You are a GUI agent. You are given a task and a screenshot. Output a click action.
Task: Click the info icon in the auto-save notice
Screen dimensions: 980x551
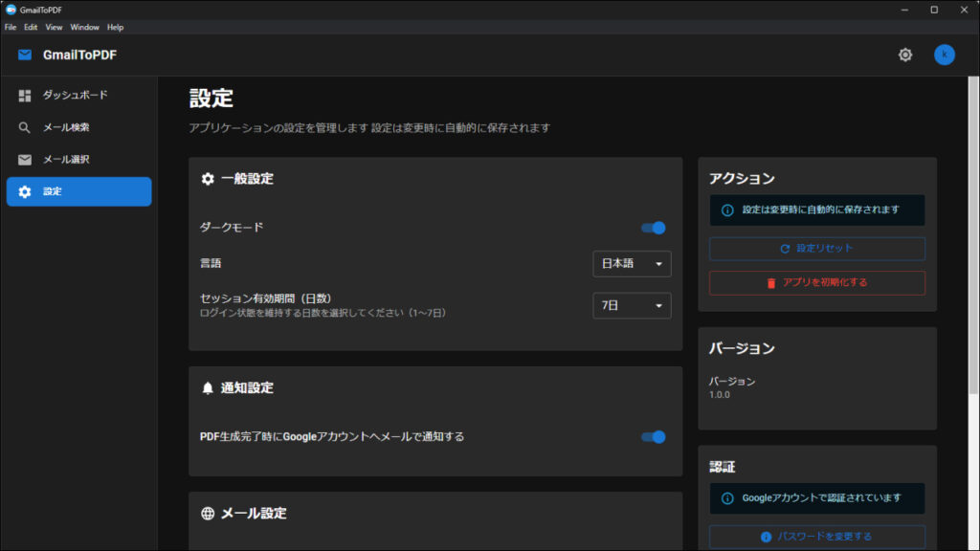point(727,210)
